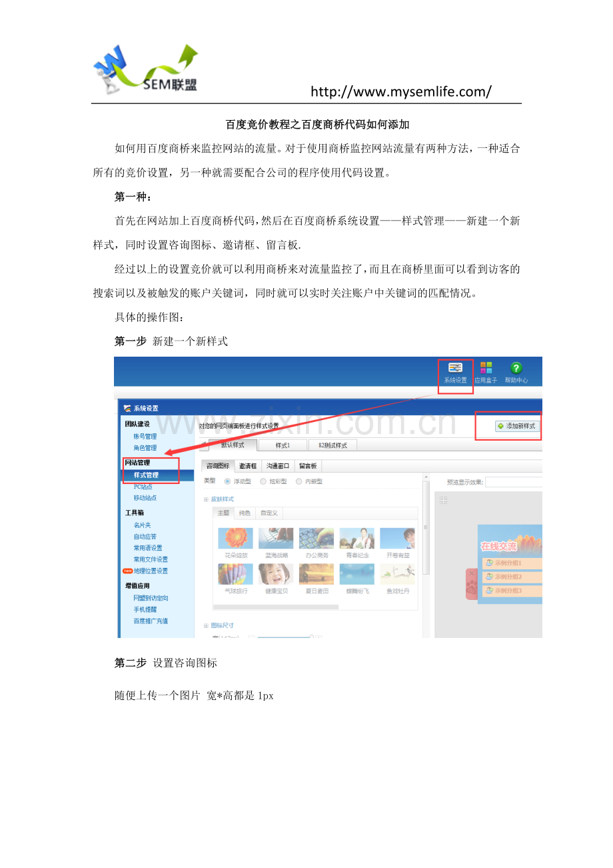Select the 主题 skin tab

(x=224, y=513)
